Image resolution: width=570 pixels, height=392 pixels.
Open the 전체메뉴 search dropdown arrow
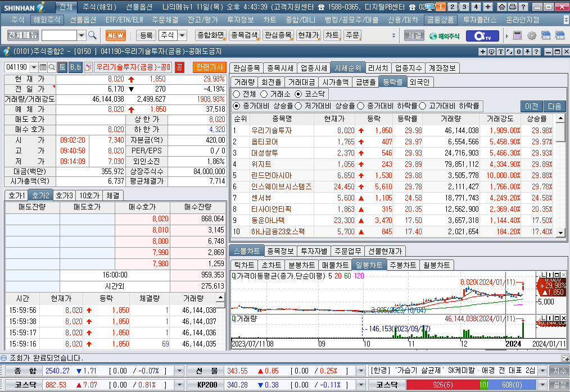coord(82,35)
